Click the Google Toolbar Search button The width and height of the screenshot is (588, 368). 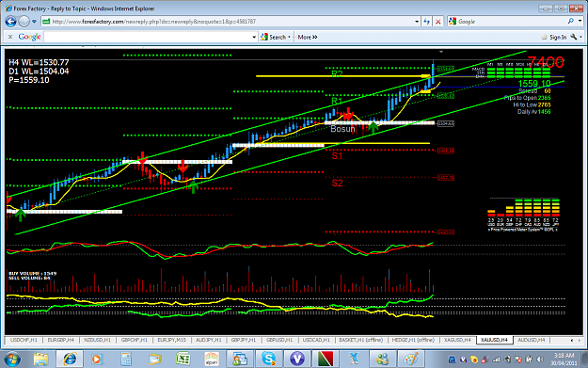coord(274,37)
